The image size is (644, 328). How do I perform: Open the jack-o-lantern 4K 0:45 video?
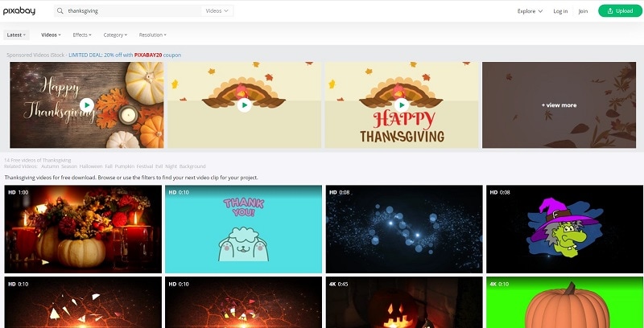coord(404,302)
